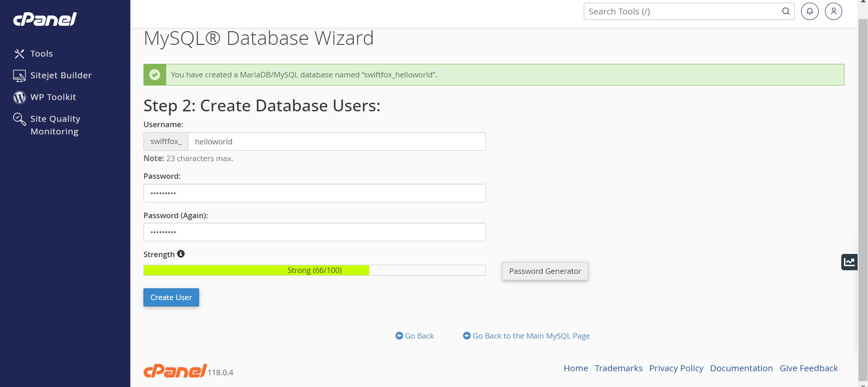Click the search magnifier icon

point(786,11)
